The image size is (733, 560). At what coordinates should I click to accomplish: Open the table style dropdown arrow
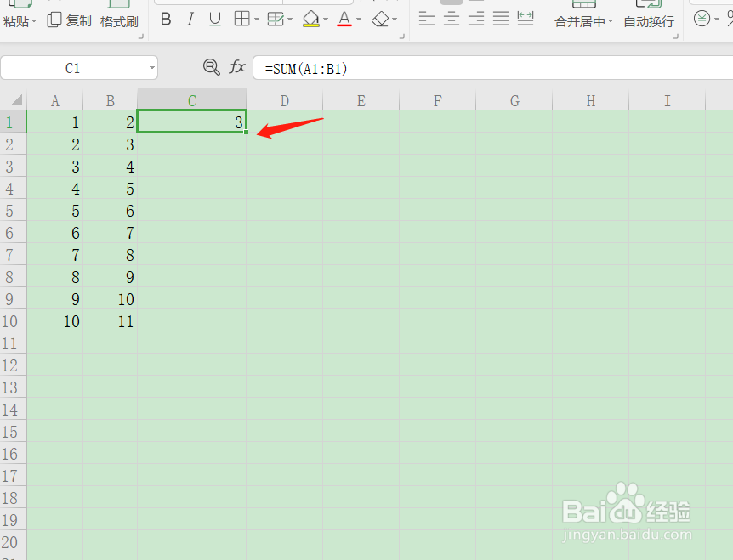click(x=290, y=20)
